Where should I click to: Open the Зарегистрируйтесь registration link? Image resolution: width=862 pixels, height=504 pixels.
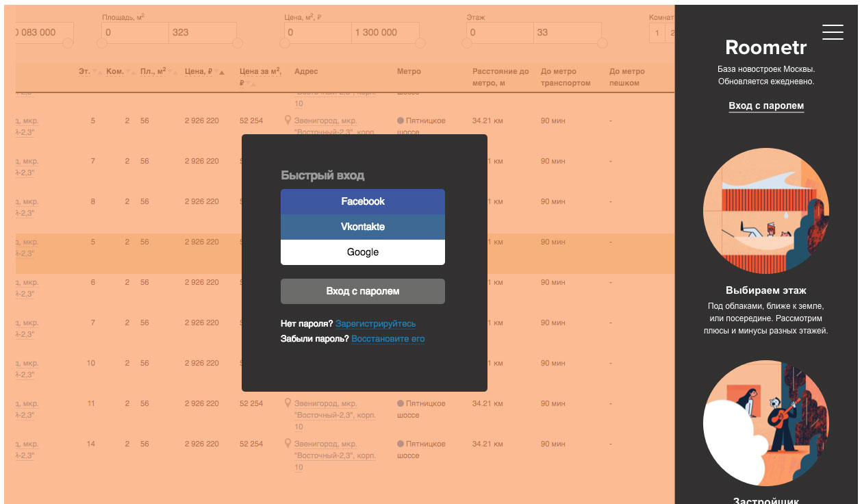click(x=375, y=324)
